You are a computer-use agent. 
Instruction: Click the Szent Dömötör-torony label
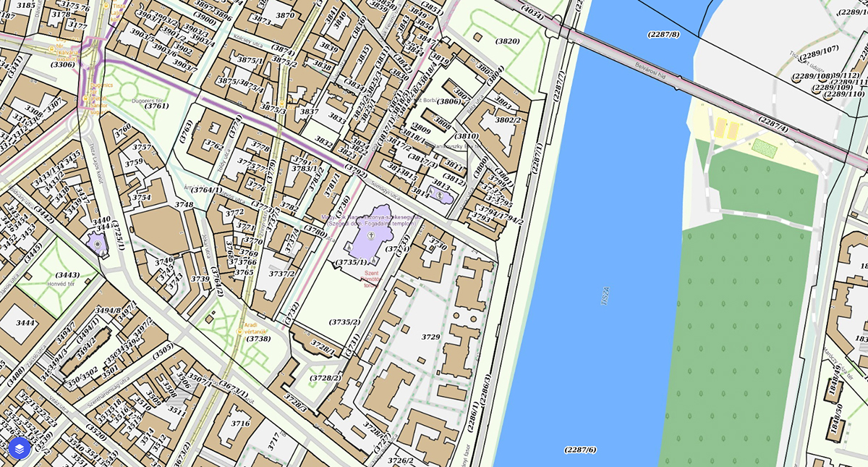click(x=370, y=279)
